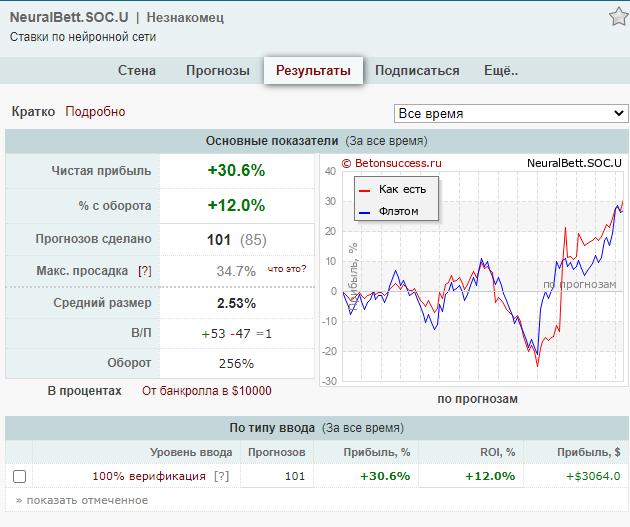Click the Незнакомец username link

click(x=185, y=18)
